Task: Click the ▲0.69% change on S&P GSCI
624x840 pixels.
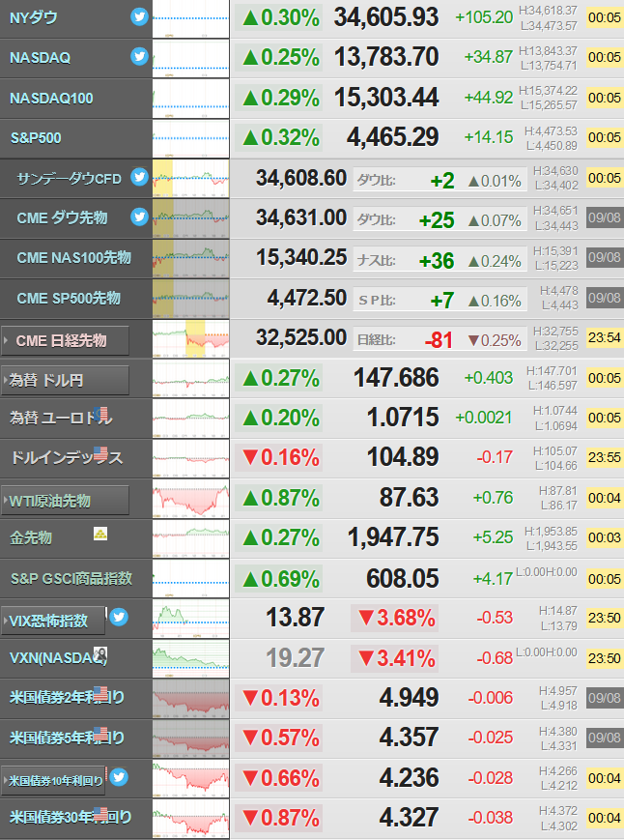Action: pyautogui.click(x=279, y=579)
